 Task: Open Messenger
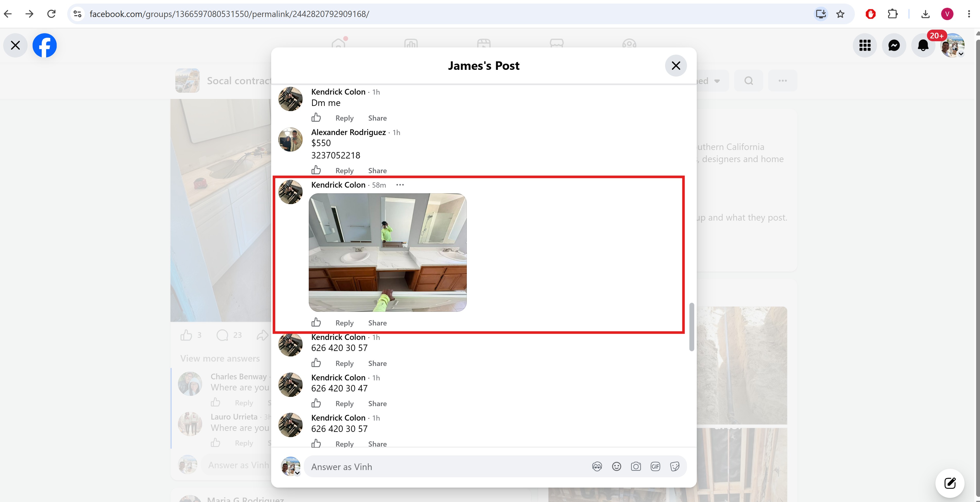[x=894, y=45]
